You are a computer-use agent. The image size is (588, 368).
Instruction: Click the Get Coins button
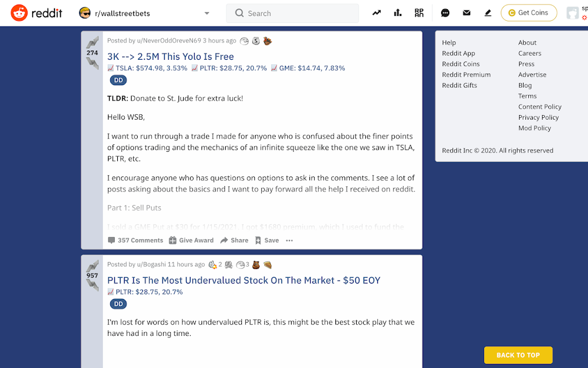[x=529, y=13]
